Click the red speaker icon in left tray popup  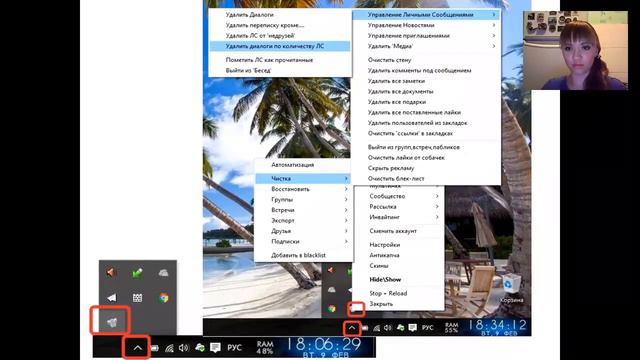coord(111,273)
